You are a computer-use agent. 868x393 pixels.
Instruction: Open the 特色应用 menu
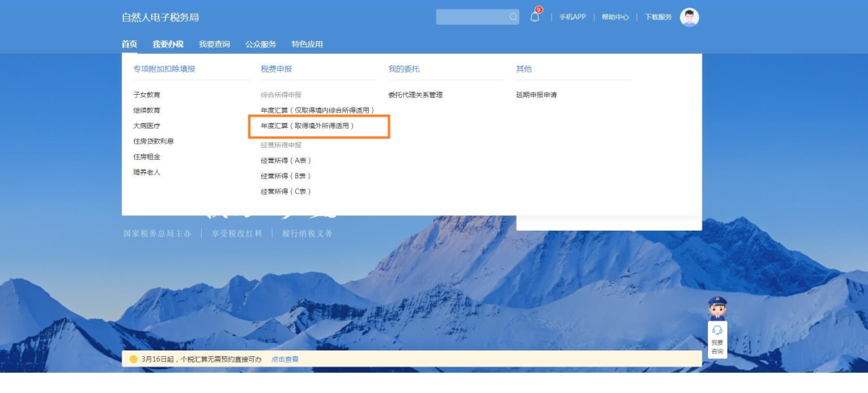pos(307,44)
